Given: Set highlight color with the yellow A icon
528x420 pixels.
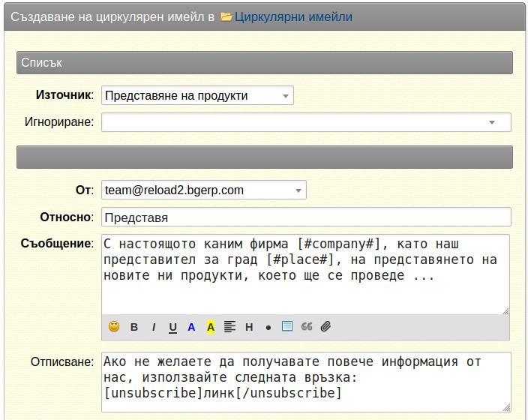Looking at the screenshot, I should [x=211, y=327].
